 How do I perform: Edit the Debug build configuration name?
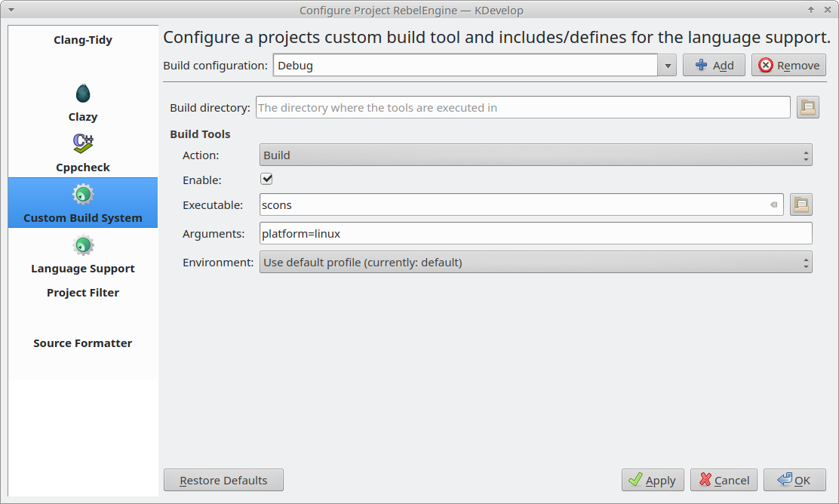click(x=465, y=66)
